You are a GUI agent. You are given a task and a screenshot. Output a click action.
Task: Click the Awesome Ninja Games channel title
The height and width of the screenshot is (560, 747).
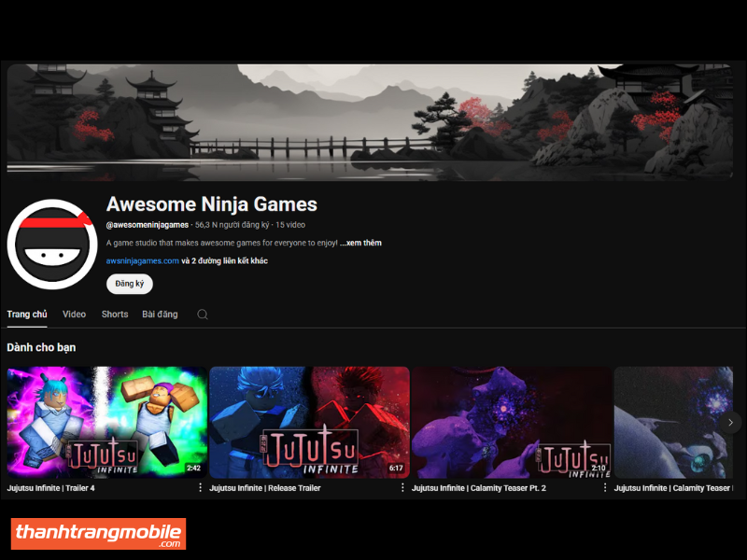[x=212, y=204]
